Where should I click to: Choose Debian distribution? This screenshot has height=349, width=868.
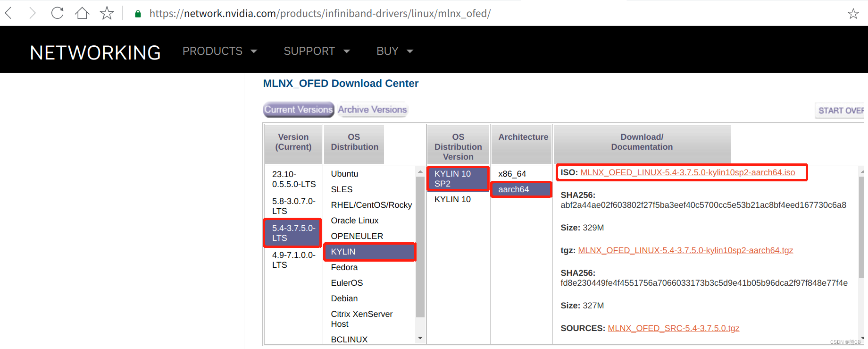(344, 298)
